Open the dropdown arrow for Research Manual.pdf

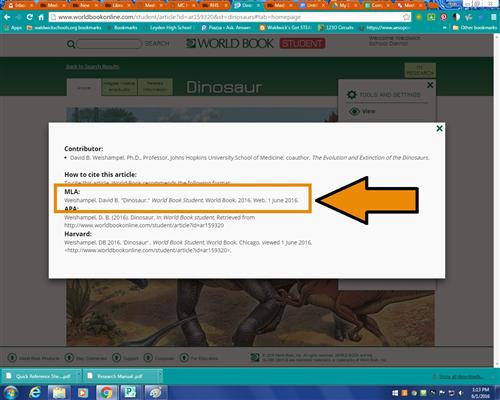[159, 376]
